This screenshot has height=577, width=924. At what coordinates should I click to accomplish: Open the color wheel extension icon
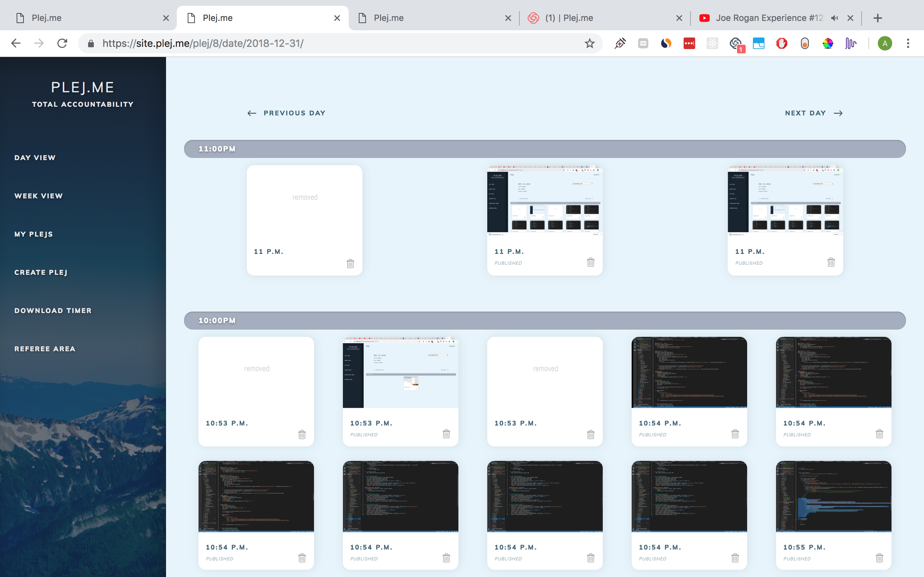tap(827, 44)
